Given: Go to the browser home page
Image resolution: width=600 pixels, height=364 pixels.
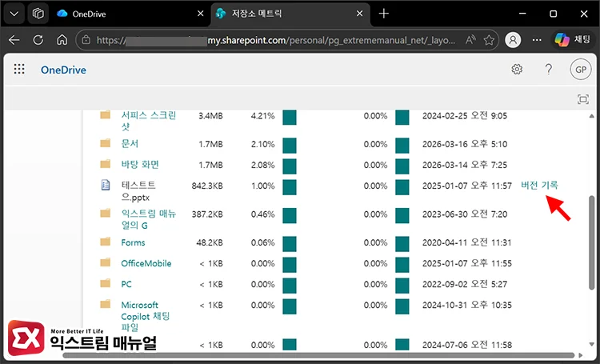Looking at the screenshot, I should 62,40.
